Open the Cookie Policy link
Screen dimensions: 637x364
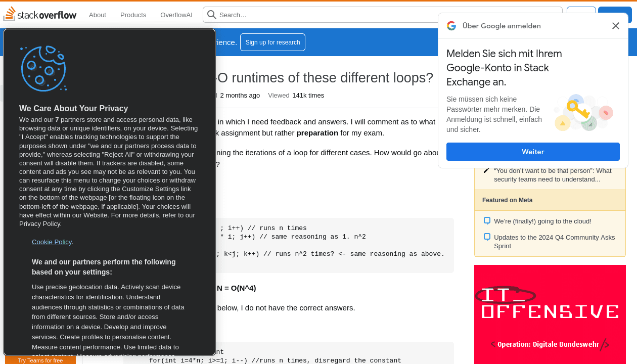[x=52, y=242]
